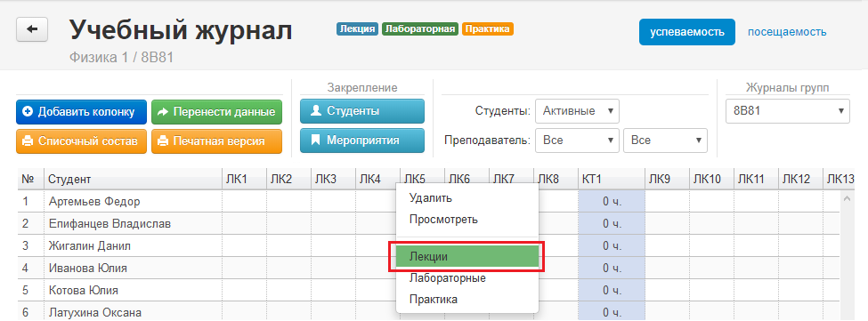Click КТ1 cell for Артемьев Федор
The image size is (868, 321).
click(612, 202)
